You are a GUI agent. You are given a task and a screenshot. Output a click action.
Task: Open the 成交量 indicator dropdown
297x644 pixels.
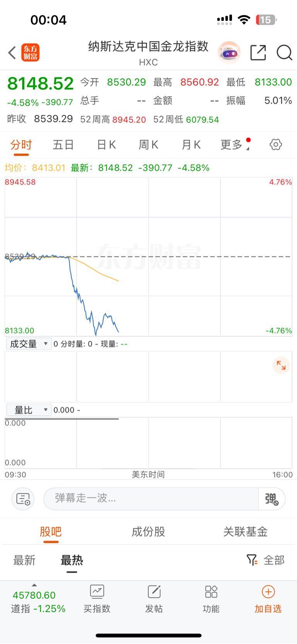(29, 344)
